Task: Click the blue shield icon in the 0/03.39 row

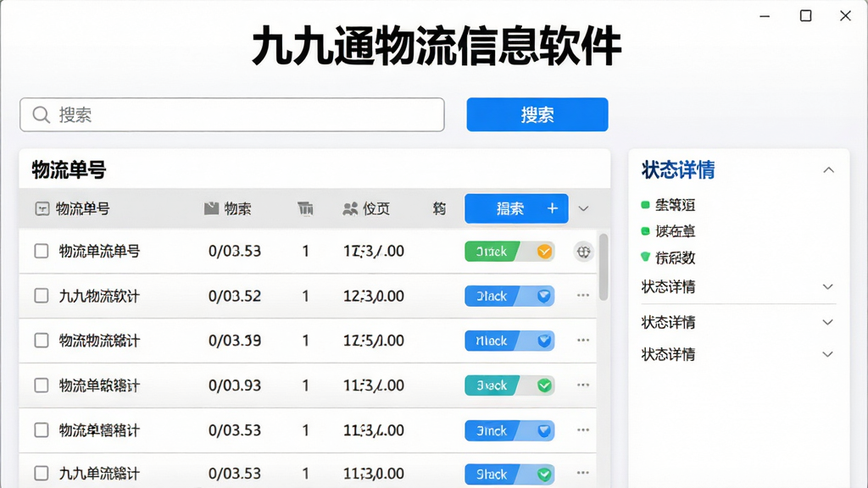Action: point(544,341)
